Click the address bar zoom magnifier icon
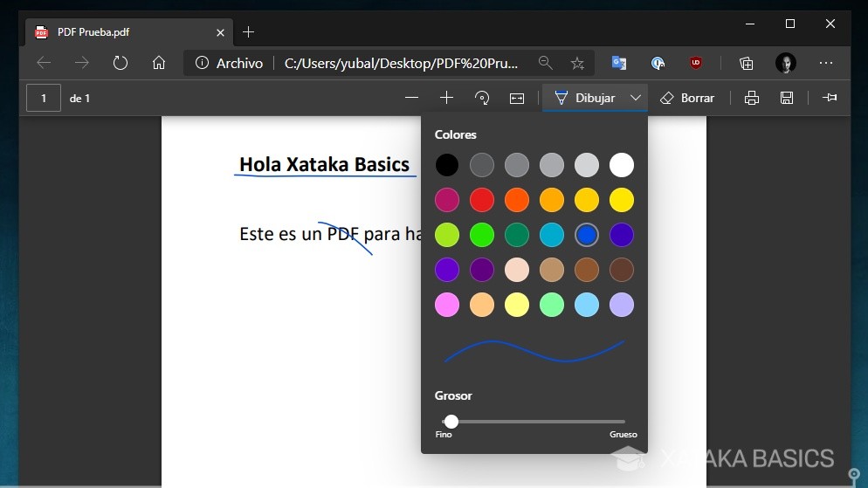 click(x=545, y=63)
